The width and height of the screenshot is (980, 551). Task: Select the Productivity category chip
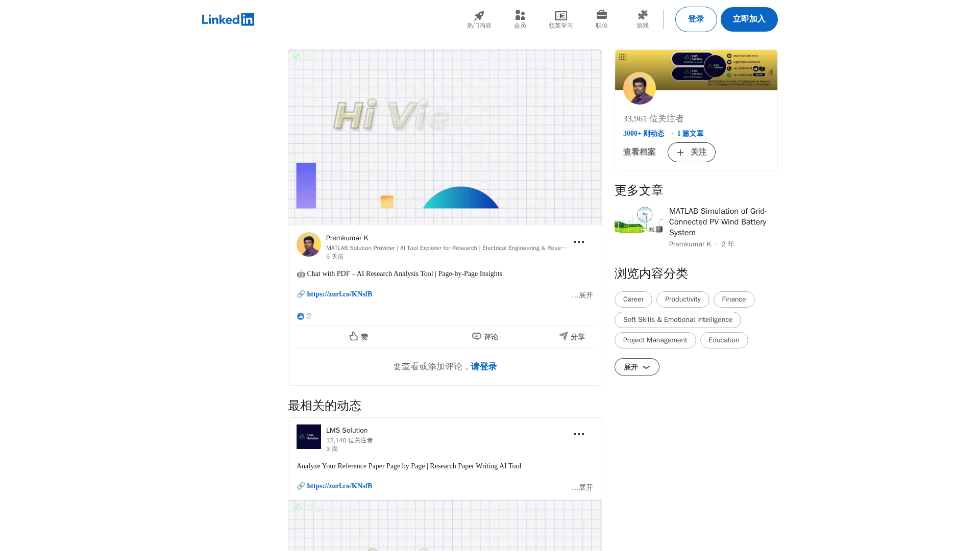click(682, 299)
